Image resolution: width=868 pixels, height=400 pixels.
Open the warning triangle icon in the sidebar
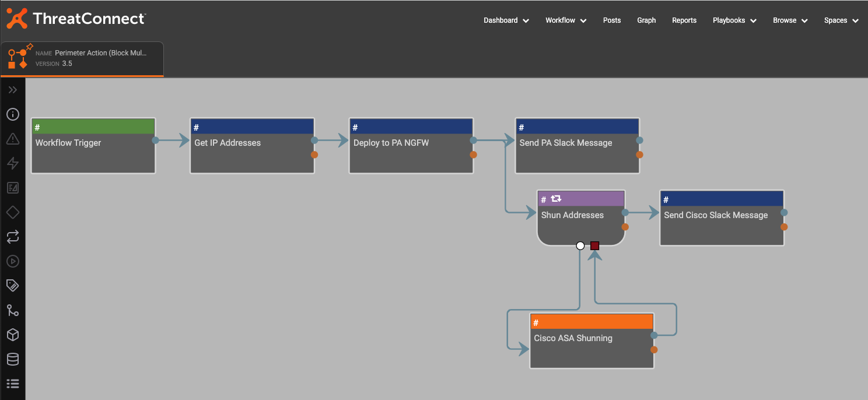coord(13,139)
